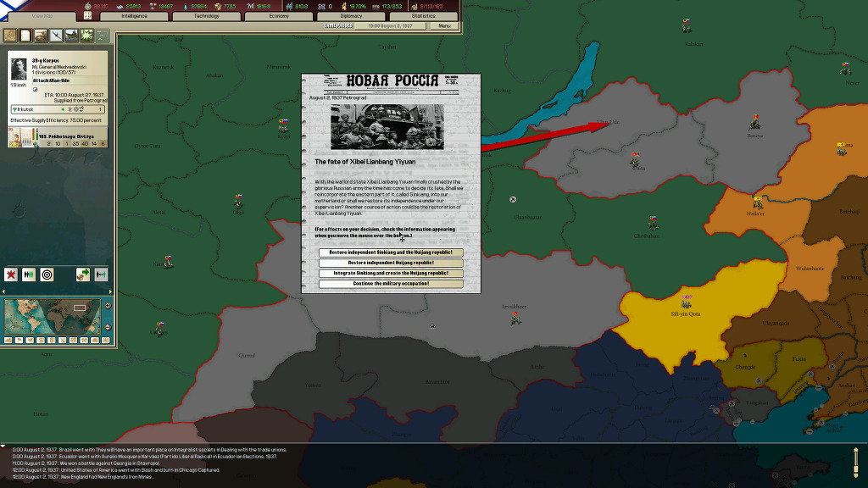
Task: Open the game Menu button
Action: coord(444,26)
